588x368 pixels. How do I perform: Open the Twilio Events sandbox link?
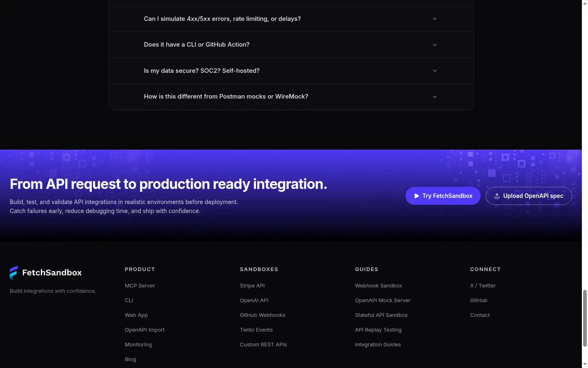[256, 330]
